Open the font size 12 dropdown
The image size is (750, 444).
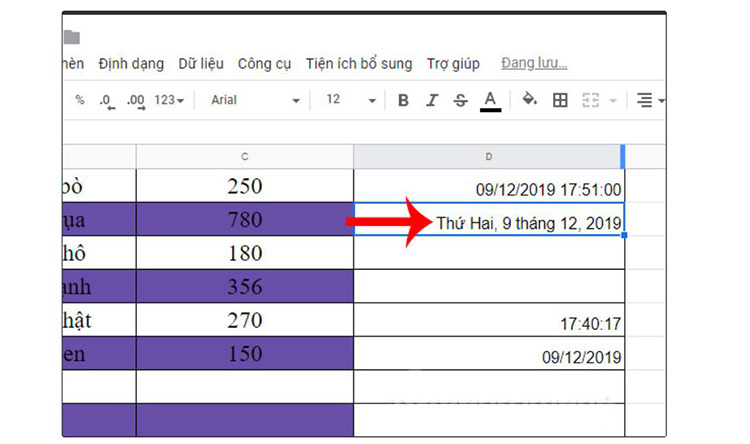tap(351, 100)
